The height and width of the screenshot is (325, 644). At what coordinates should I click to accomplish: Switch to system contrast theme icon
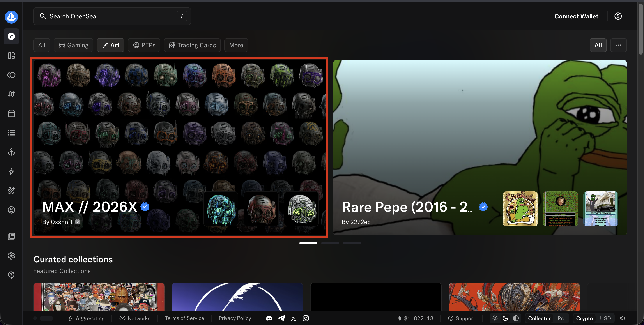(516, 318)
